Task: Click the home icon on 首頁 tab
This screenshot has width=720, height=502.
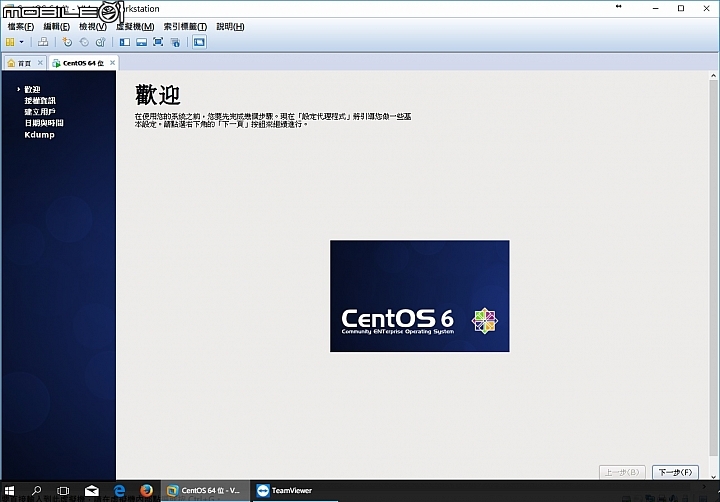Action: click(x=11, y=63)
